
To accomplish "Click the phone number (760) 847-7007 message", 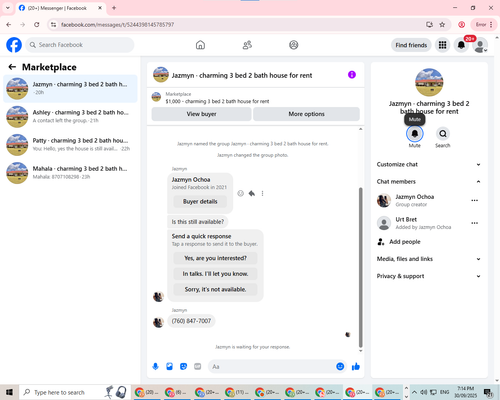I will pos(191,321).
